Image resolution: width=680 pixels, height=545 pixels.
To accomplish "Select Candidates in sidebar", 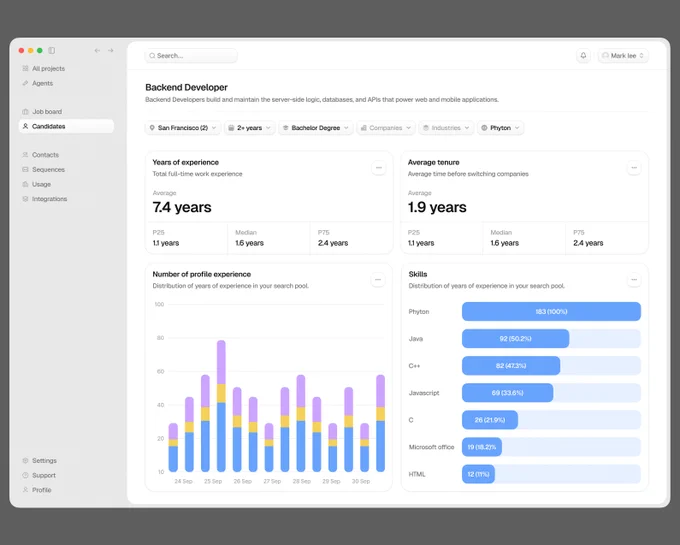I will pyautogui.click(x=66, y=126).
